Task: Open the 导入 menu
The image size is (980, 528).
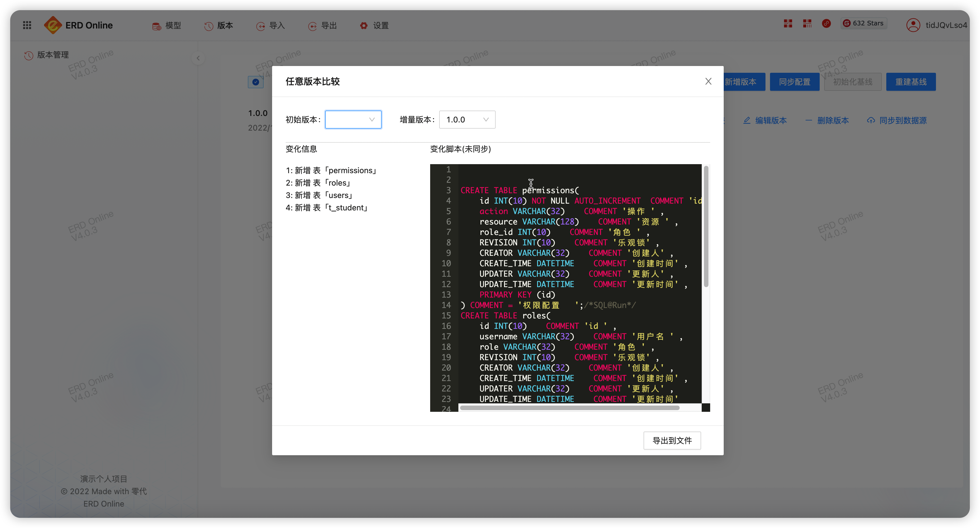Action: point(270,25)
